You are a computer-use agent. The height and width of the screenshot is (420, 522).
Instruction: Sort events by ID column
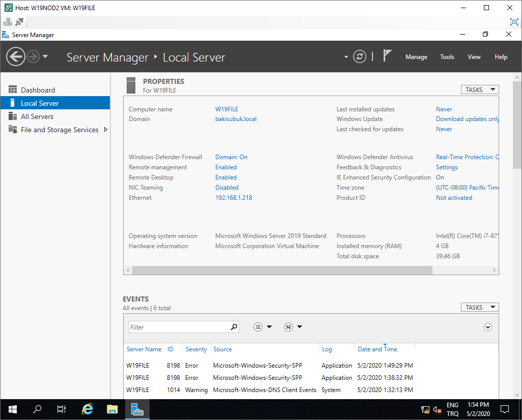tap(170, 349)
